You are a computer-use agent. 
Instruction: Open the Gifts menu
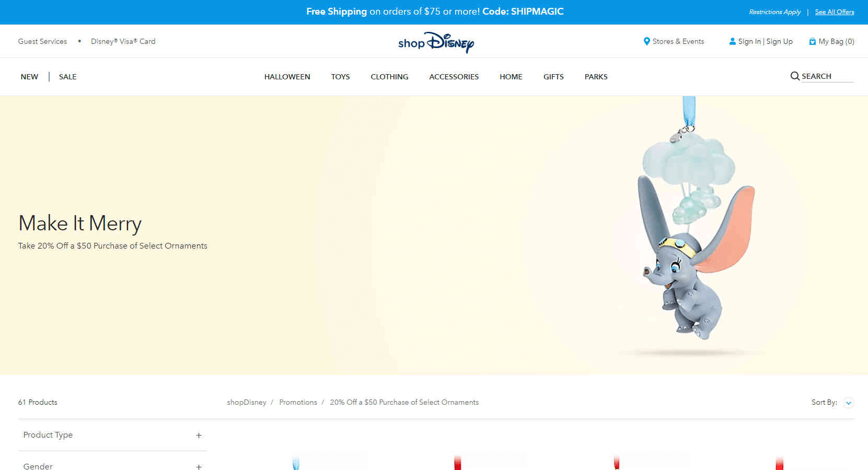click(553, 77)
